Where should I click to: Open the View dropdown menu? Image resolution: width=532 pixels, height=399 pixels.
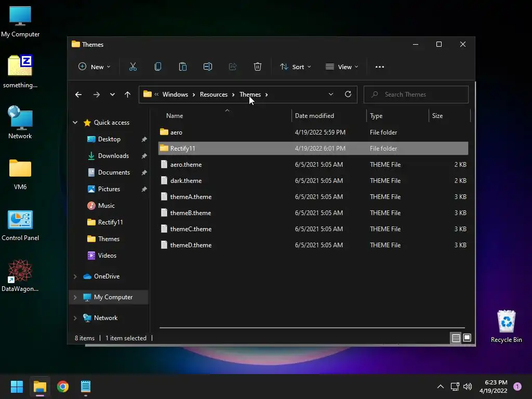(342, 67)
